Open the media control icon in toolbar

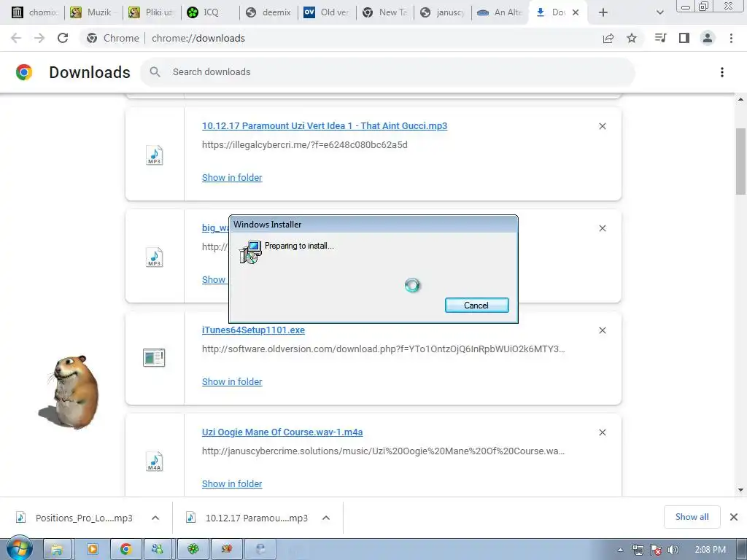[x=661, y=38]
